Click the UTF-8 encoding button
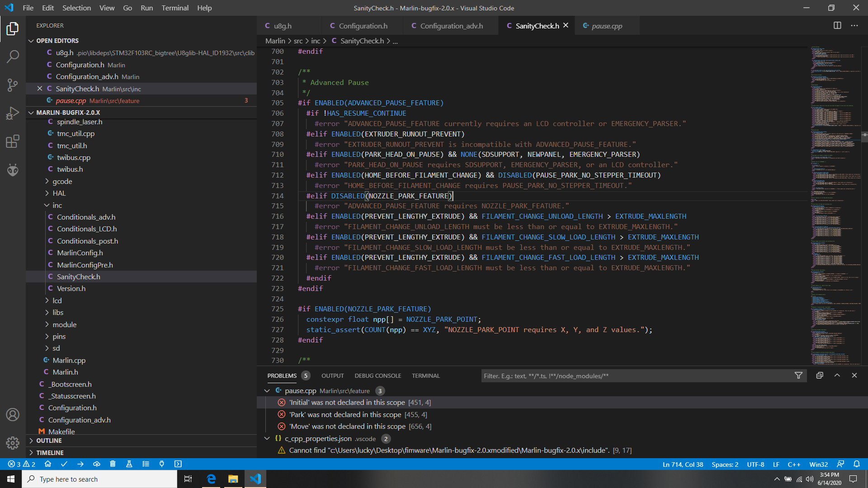The width and height of the screenshot is (868, 488). tap(755, 464)
